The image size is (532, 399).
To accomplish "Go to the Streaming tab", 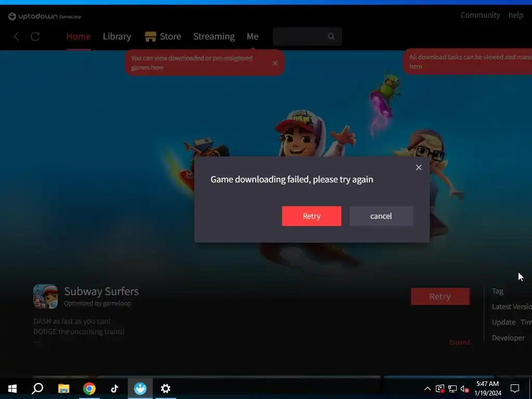I will (214, 36).
